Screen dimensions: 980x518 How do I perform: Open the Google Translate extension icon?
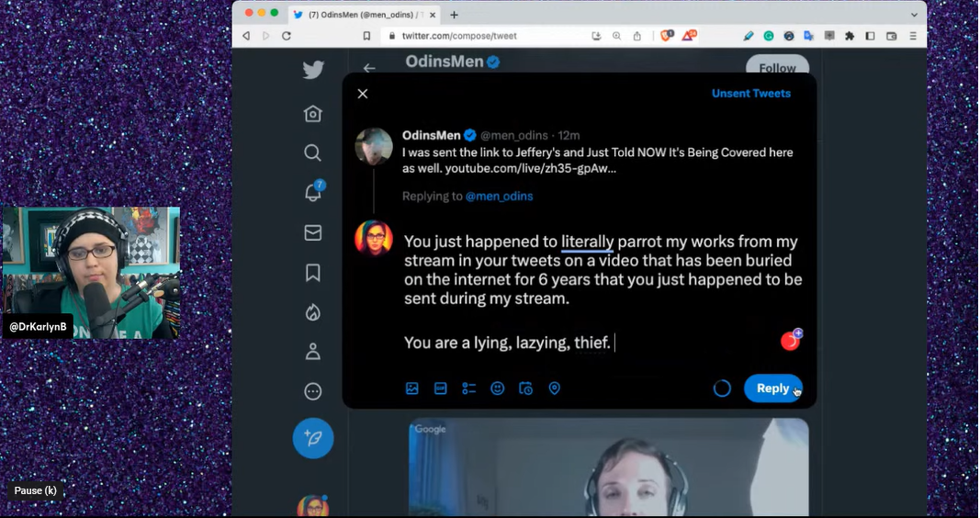(x=809, y=36)
